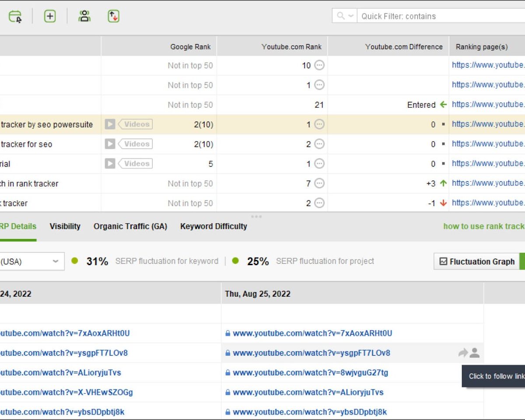Click the Fluctuation Graph button

coord(476,262)
